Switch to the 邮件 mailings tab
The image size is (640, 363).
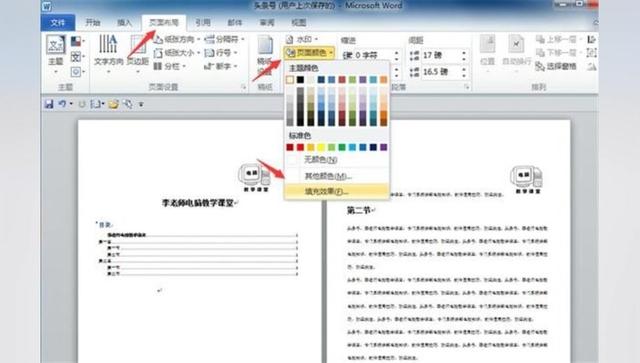(235, 22)
